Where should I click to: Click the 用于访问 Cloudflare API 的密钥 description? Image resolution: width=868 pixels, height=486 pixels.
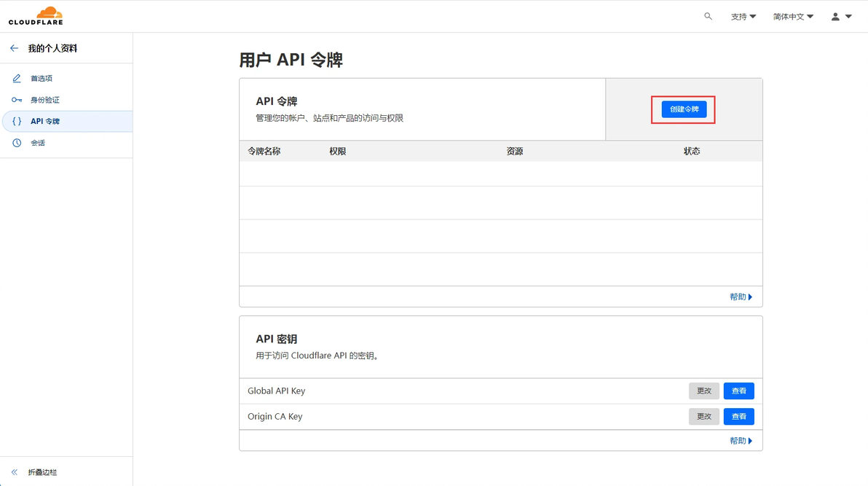[317, 356]
